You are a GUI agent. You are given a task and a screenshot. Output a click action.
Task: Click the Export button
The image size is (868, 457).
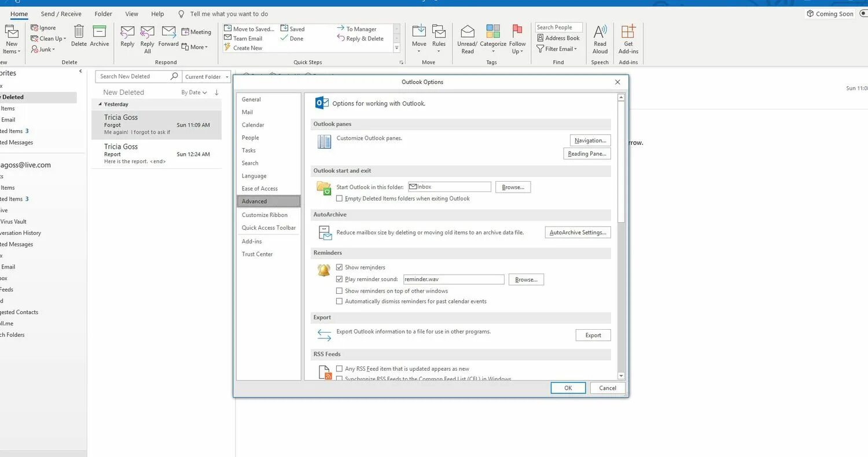(x=593, y=335)
